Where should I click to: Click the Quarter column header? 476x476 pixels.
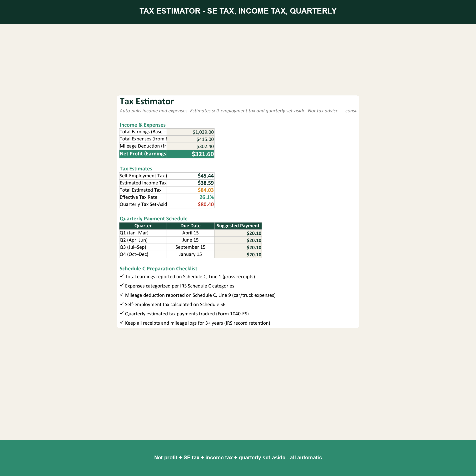pos(143,226)
